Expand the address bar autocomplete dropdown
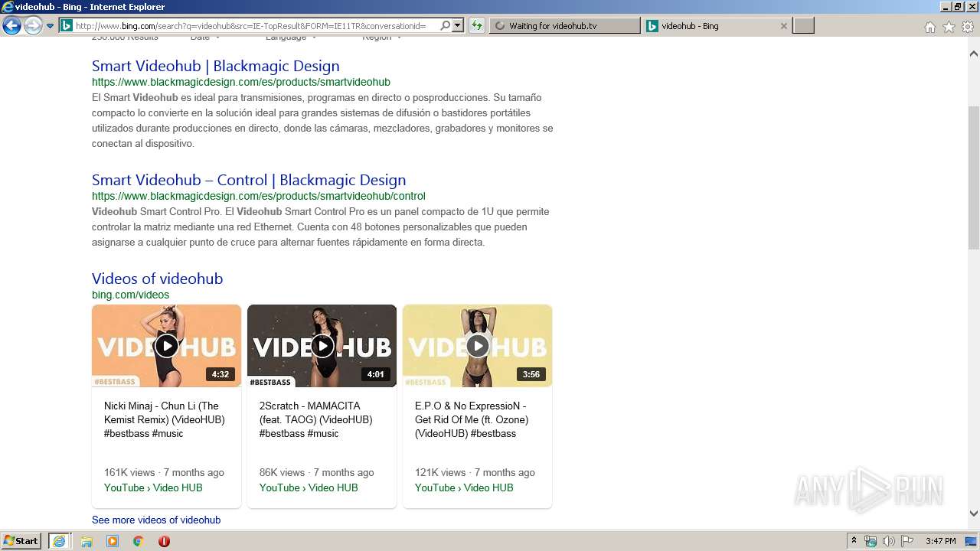980x551 pixels. click(x=458, y=25)
